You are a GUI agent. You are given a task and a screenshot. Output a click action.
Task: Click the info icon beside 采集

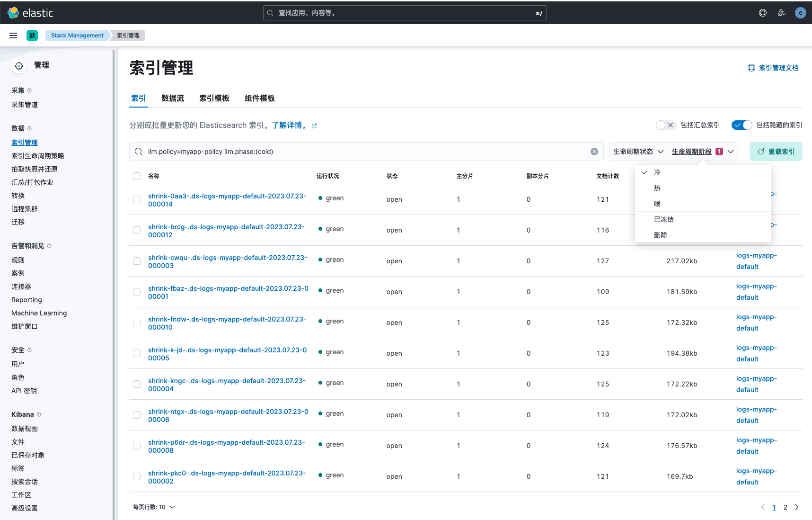(29, 90)
